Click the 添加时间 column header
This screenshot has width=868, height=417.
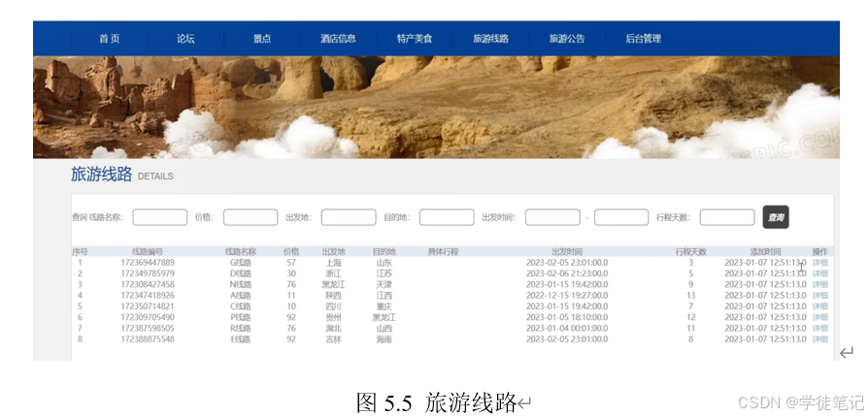pyautogui.click(x=766, y=251)
